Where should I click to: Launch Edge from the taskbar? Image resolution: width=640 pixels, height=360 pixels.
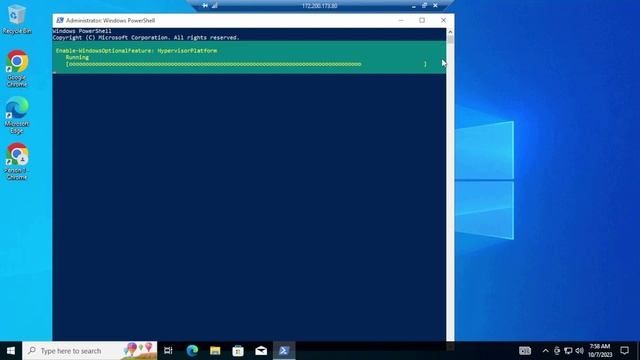tap(192, 351)
